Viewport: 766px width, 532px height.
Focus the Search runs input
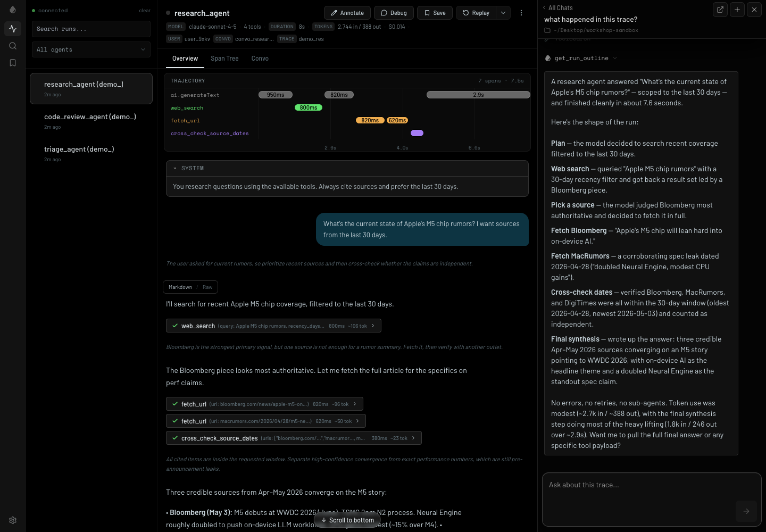(91, 29)
